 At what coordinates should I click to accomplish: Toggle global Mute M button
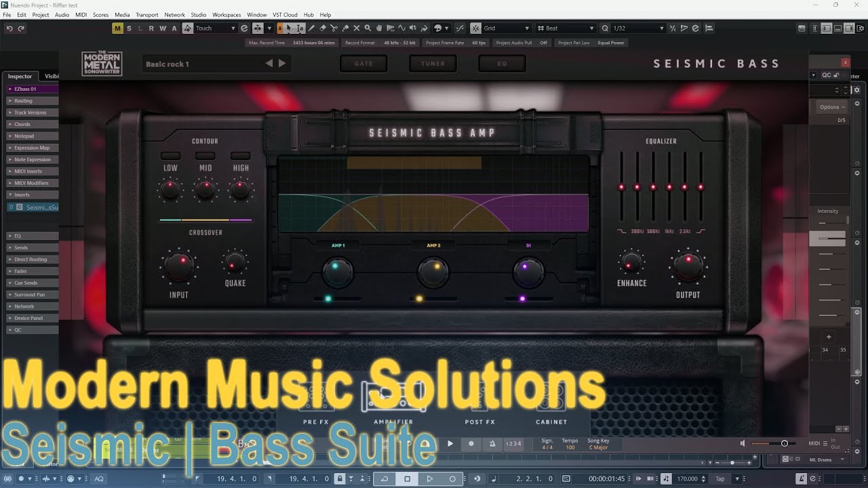118,28
